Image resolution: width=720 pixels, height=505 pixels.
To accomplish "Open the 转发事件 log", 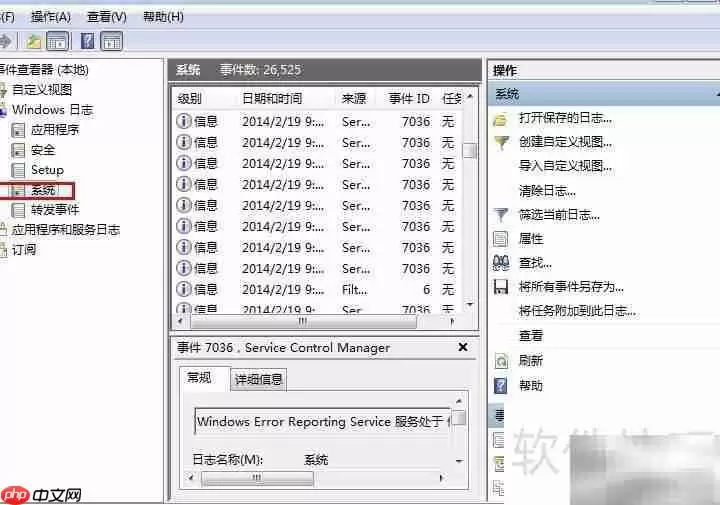I will [55, 210].
